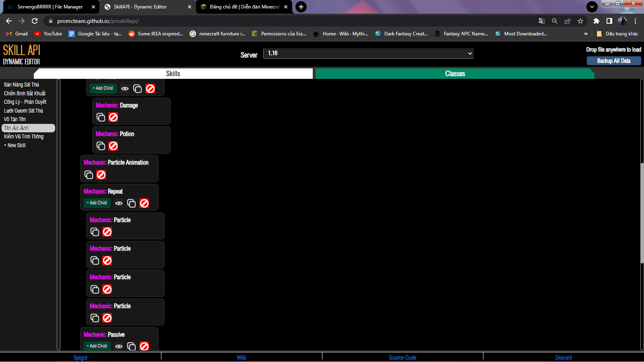Remove the Potion mechanic
The image size is (644, 362).
pyautogui.click(x=114, y=146)
